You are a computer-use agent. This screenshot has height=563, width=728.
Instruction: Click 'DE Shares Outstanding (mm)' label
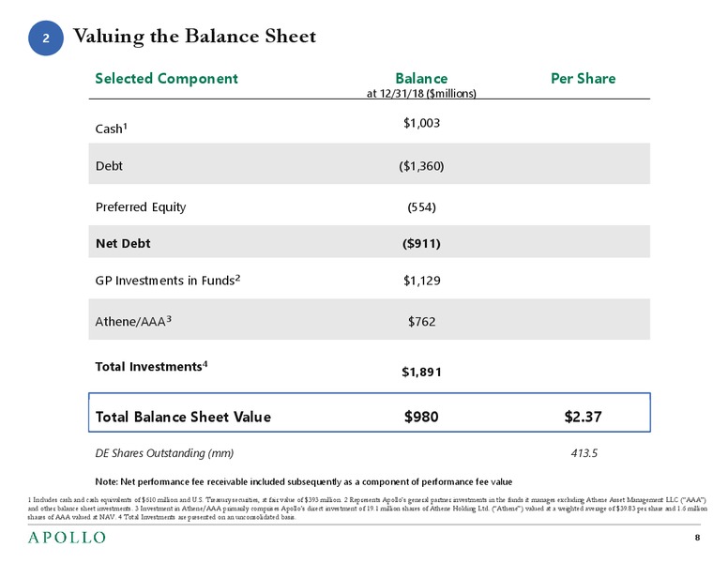[x=164, y=453]
